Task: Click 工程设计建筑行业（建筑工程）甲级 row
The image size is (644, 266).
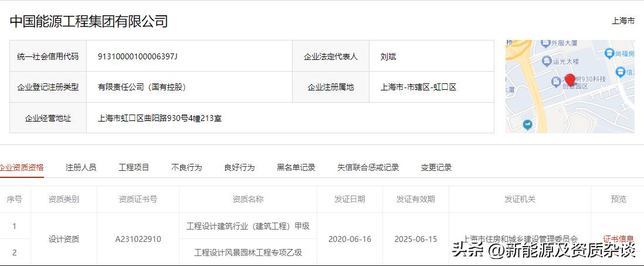Action: pos(248,225)
